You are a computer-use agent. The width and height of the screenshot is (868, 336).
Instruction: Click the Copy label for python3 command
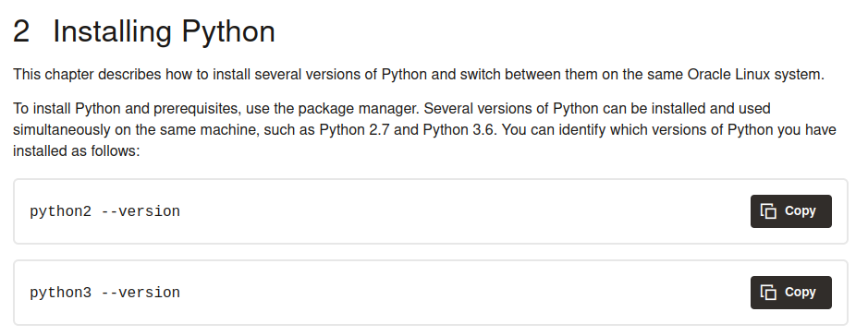[x=800, y=293]
